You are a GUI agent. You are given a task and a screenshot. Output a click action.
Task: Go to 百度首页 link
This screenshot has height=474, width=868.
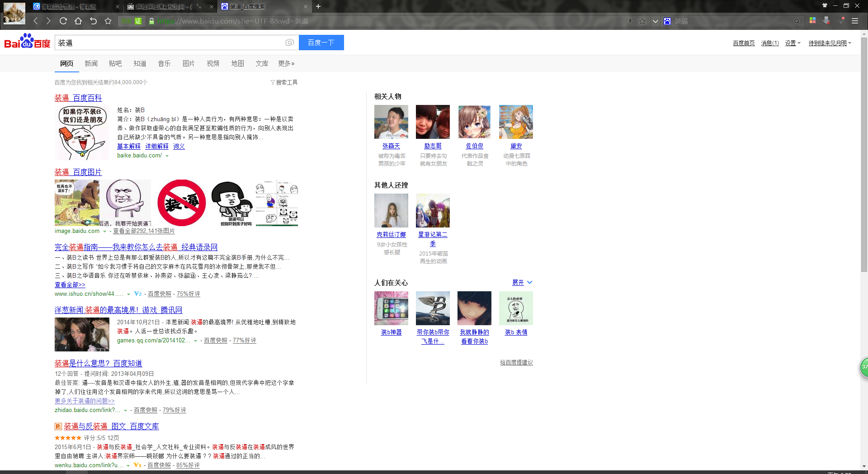(x=744, y=43)
